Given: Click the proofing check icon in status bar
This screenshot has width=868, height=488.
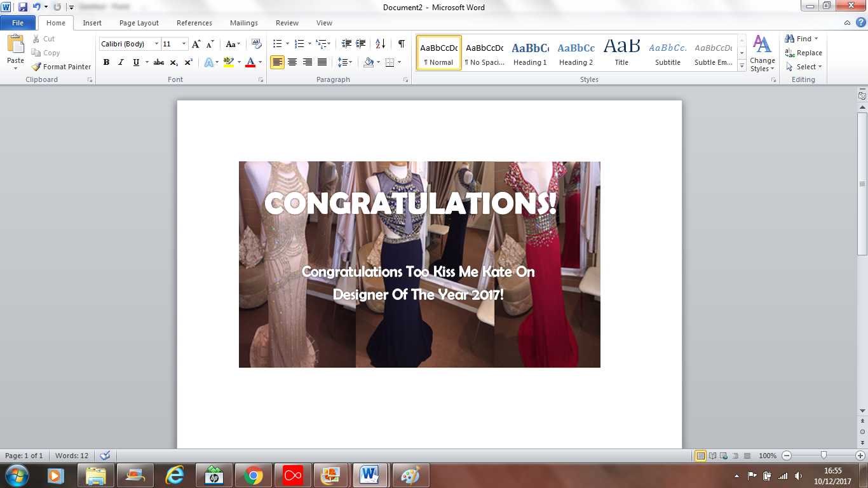Looking at the screenshot, I should tap(105, 456).
